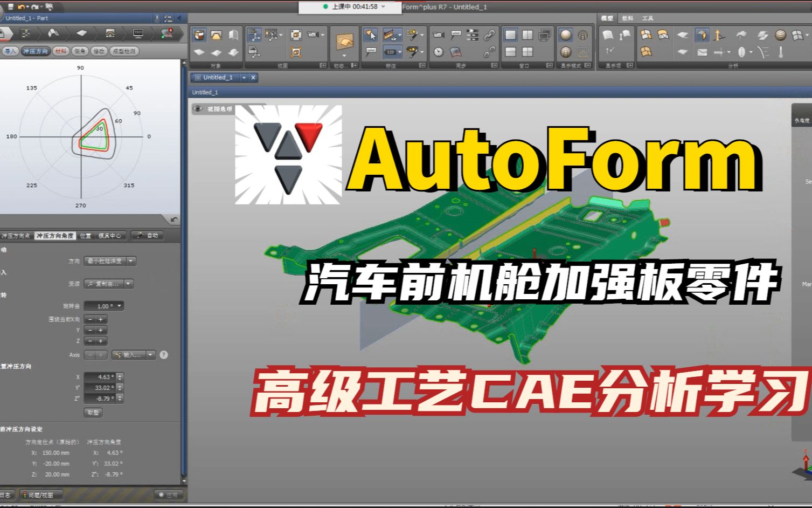This screenshot has width=812, height=508.
Task: Increase X angle with the spinner arrow
Action: [120, 375]
